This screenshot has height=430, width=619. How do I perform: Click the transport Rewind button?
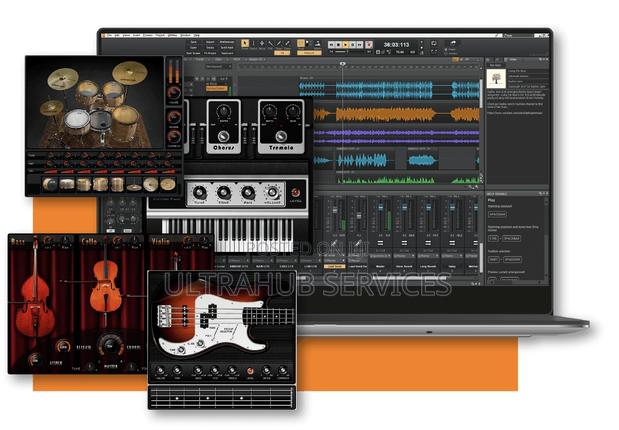pyautogui.click(x=332, y=45)
